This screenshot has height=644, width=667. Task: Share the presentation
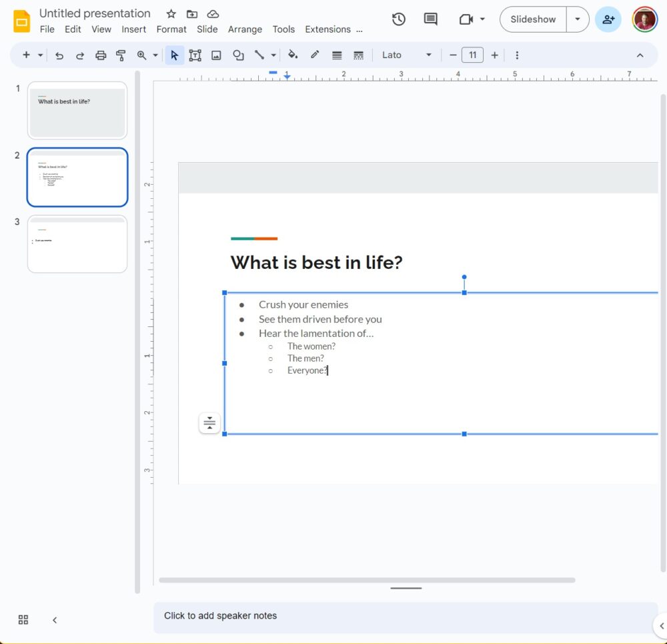[x=608, y=19]
